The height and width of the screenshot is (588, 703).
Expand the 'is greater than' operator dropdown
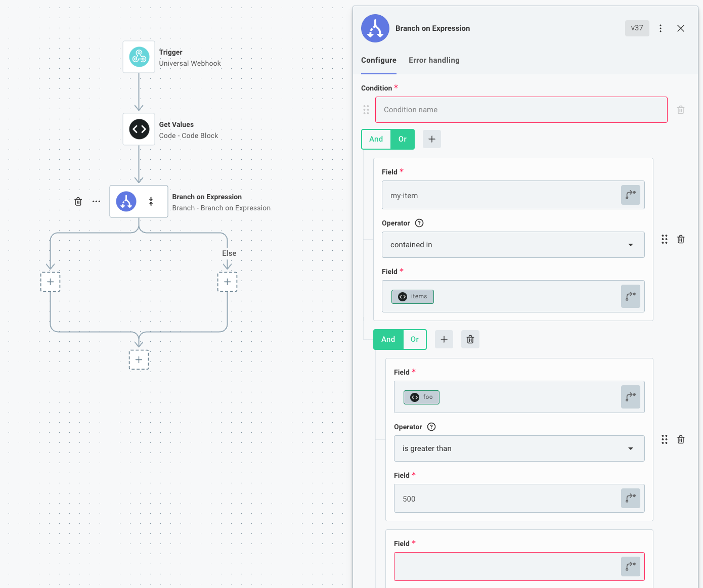click(519, 448)
